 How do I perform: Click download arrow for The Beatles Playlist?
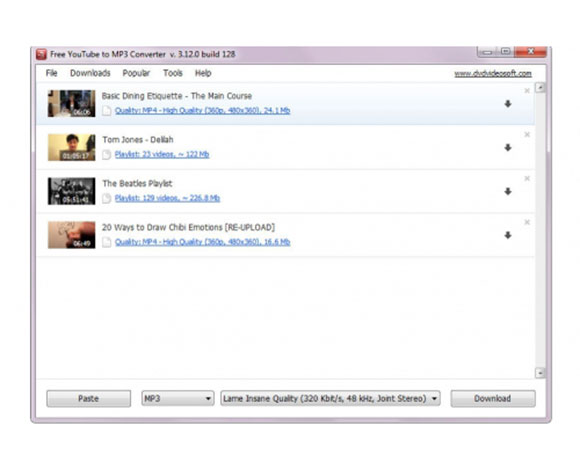click(508, 191)
